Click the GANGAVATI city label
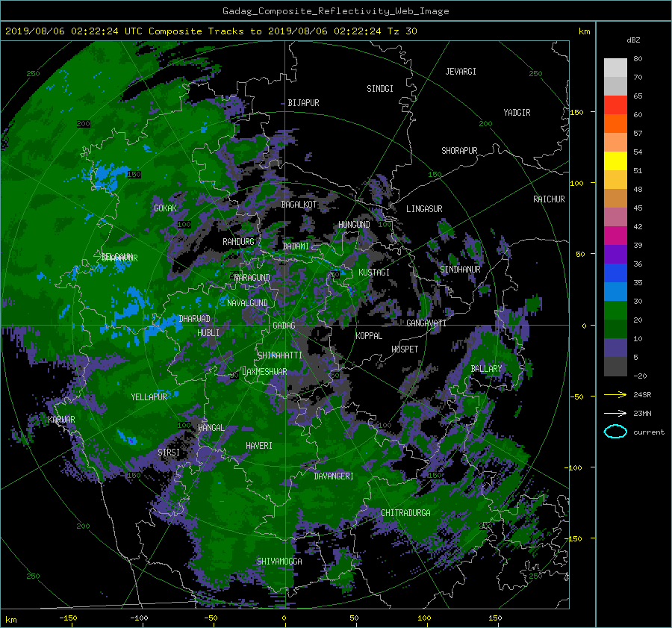 coord(426,323)
